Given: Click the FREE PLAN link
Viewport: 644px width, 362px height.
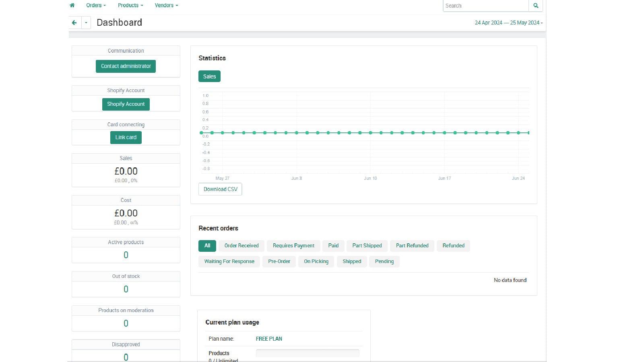Looking at the screenshot, I should tap(269, 339).
